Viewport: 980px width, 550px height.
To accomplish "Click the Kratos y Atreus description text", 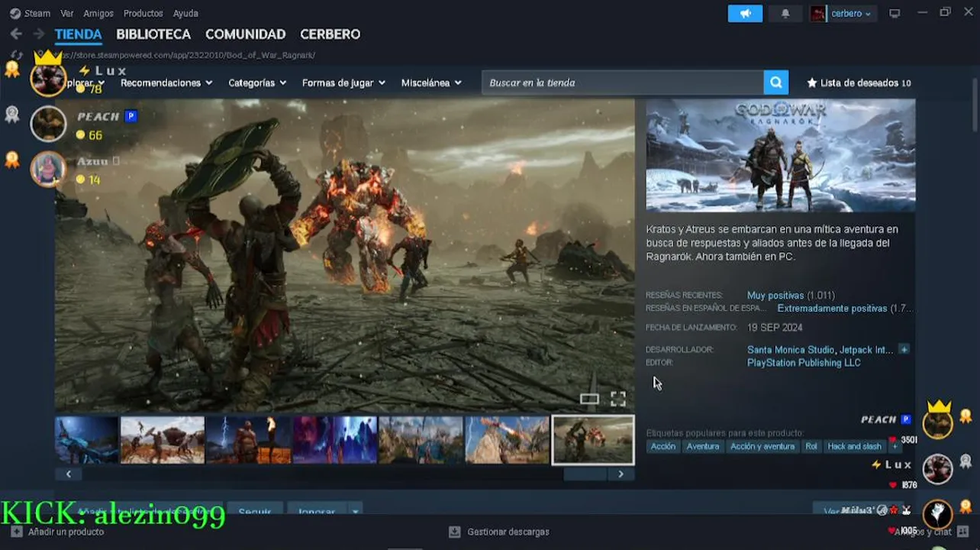I will click(772, 243).
